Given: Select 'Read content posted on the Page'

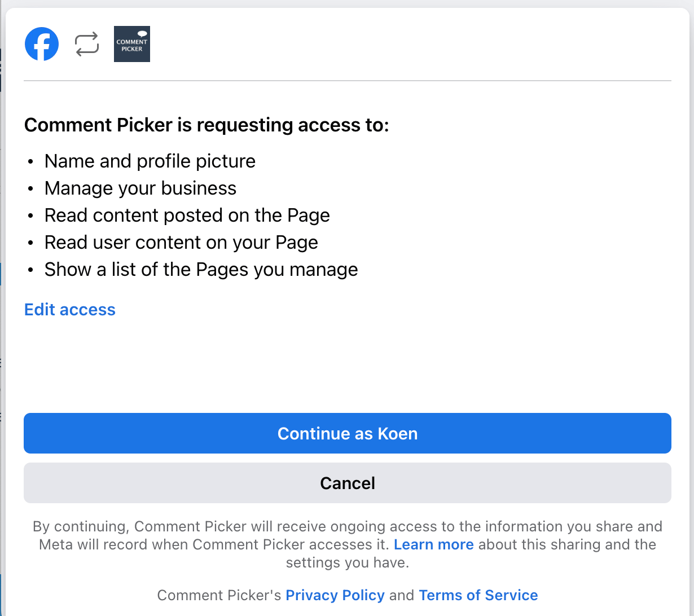Looking at the screenshot, I should point(187,215).
